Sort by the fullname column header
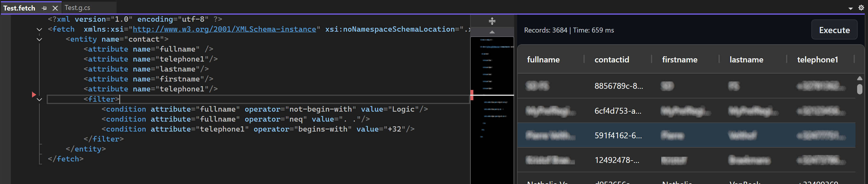868x184 pixels. pyautogui.click(x=543, y=59)
